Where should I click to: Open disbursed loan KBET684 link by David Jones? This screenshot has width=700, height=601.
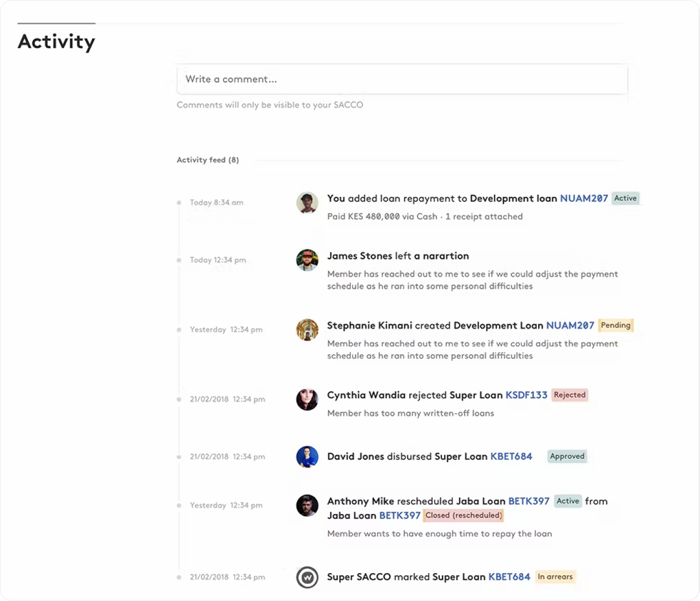(511, 456)
